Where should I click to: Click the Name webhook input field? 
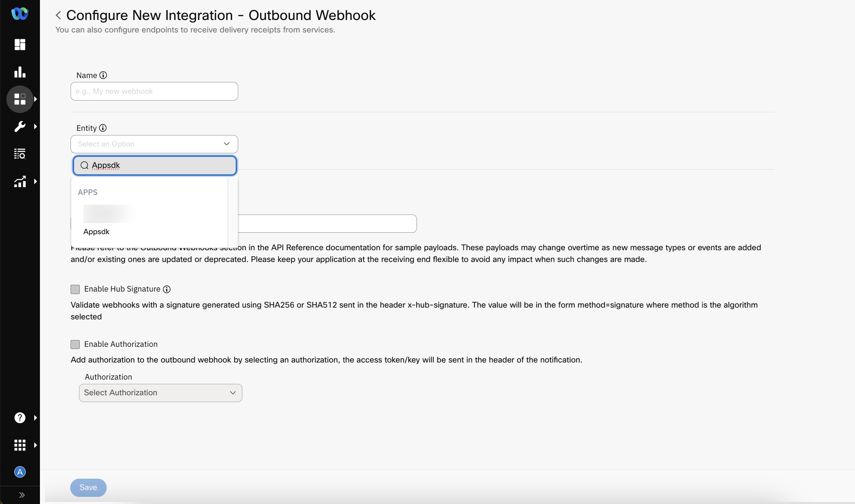(154, 91)
